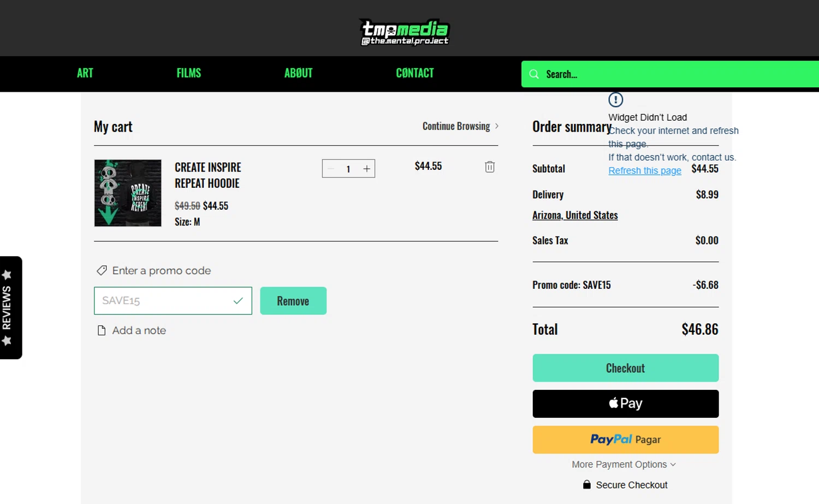Open the Reviews side tab
Image resolution: width=819 pixels, height=504 pixels.
(10, 307)
